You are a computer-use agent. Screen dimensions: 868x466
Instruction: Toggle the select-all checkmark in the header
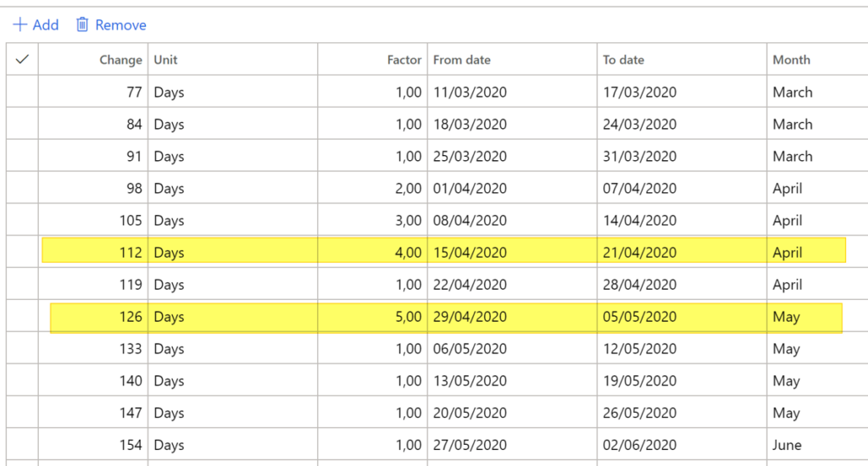click(22, 59)
